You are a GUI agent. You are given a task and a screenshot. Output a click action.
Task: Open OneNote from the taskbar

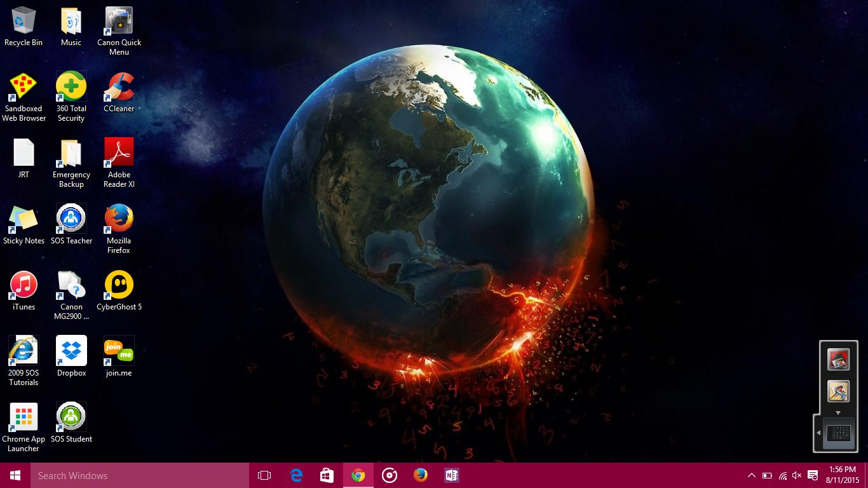pos(452,475)
